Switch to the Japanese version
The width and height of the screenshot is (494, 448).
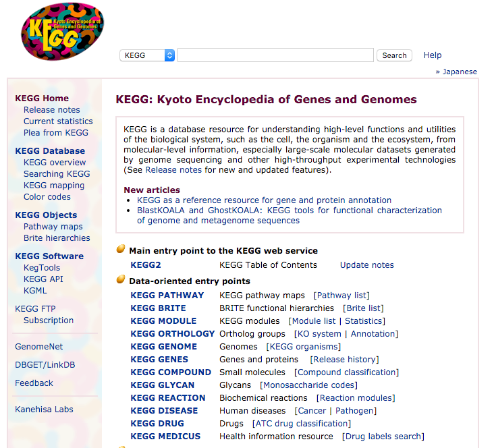point(460,72)
